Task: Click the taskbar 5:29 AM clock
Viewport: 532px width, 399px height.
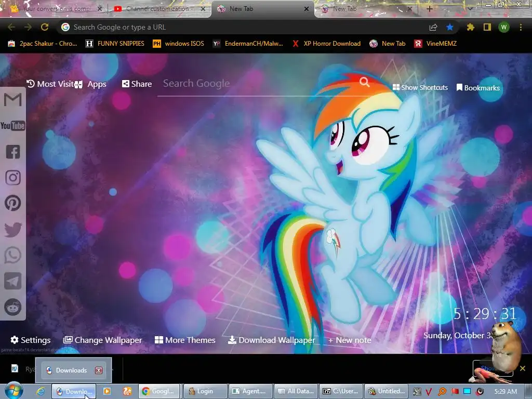Action: (x=506, y=392)
